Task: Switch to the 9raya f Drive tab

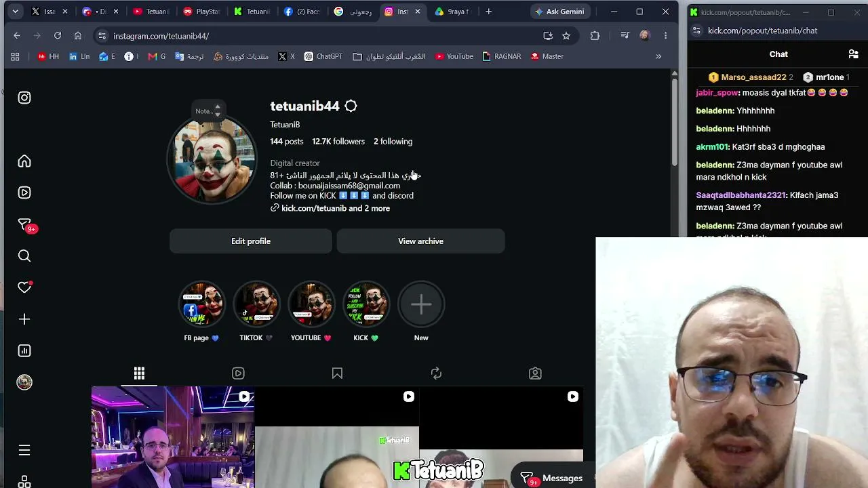Action: tap(452, 12)
